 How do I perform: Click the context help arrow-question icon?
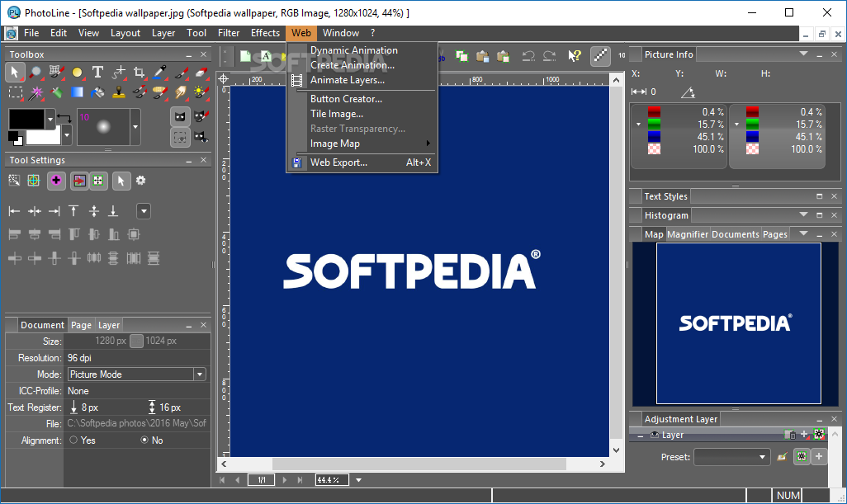coord(575,55)
